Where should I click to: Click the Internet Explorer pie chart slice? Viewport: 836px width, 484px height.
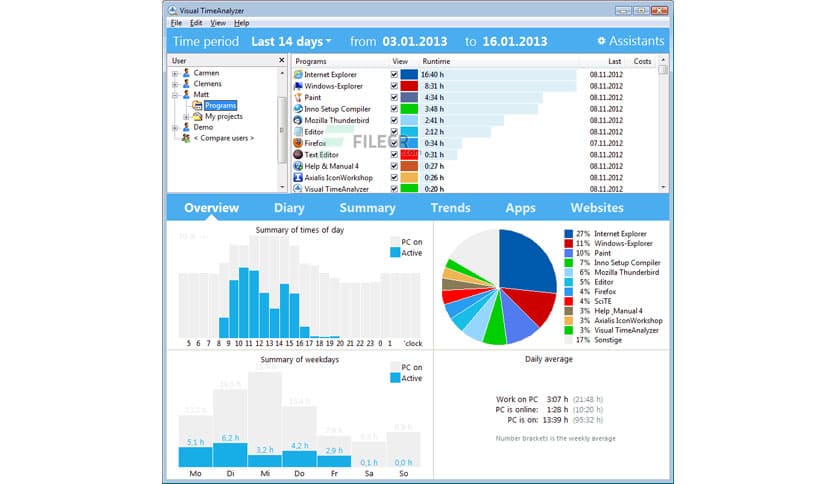pyautogui.click(x=525, y=261)
